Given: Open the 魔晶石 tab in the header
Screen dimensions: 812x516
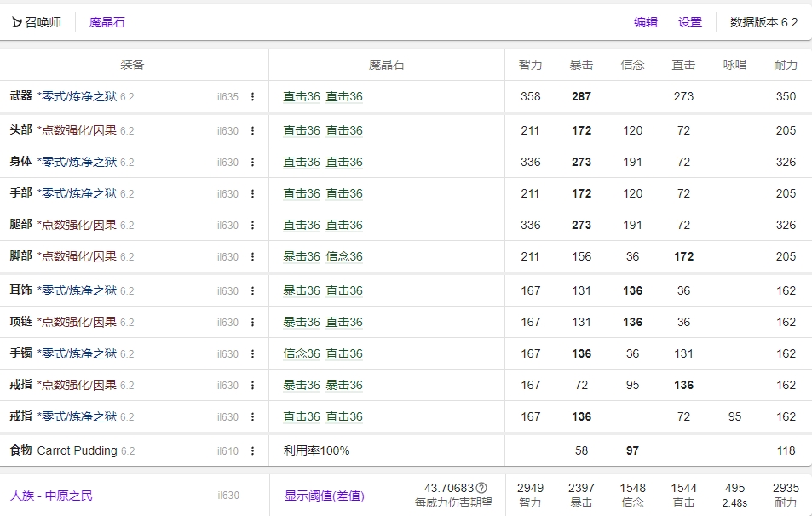Looking at the screenshot, I should coord(107,22).
